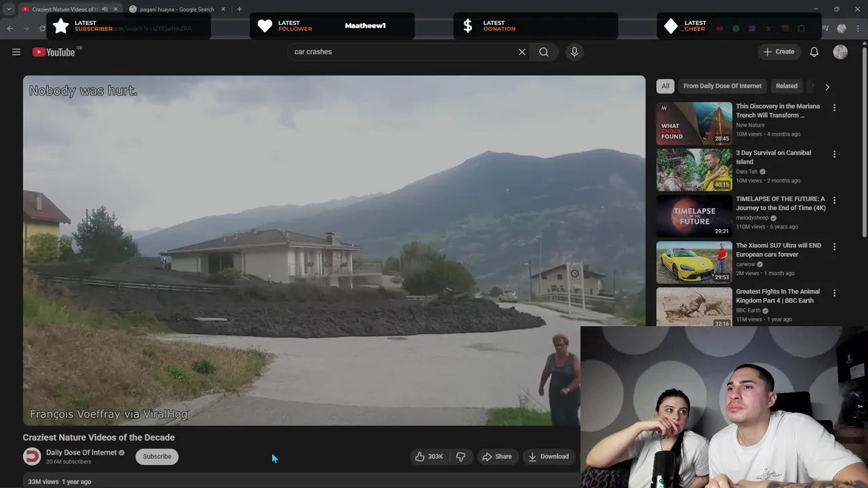The width and height of the screenshot is (868, 488).
Task: Open the yellow Xiaomi car thumbnail
Action: pyautogui.click(x=694, y=262)
